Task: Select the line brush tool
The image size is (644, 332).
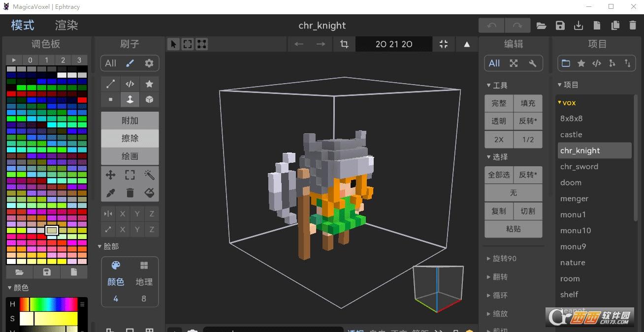Action: [110, 84]
